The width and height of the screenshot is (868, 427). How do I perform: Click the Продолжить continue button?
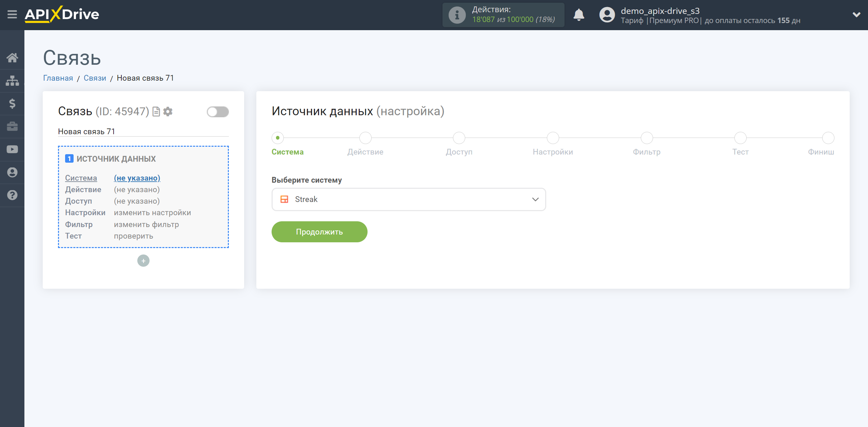click(319, 232)
